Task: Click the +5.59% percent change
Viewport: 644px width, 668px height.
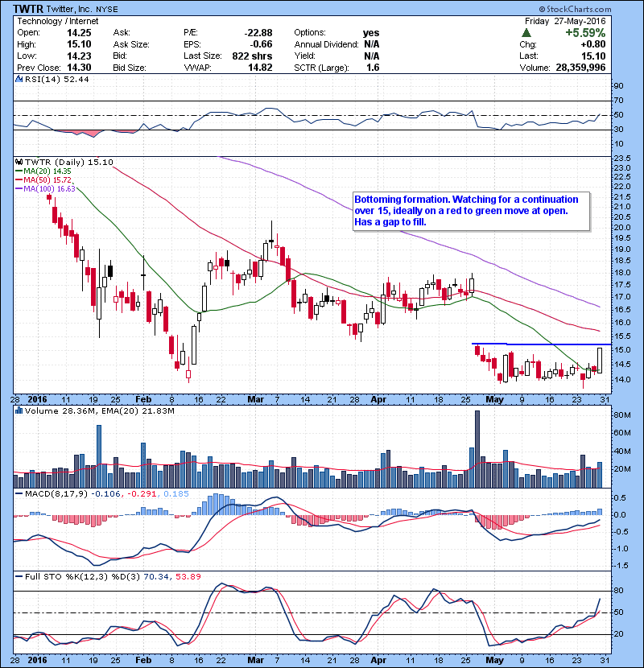Action: pyautogui.click(x=585, y=33)
